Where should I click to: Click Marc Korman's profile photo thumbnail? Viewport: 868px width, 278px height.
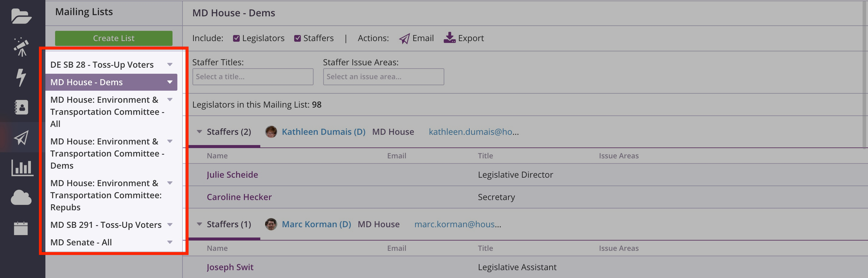[x=271, y=224]
